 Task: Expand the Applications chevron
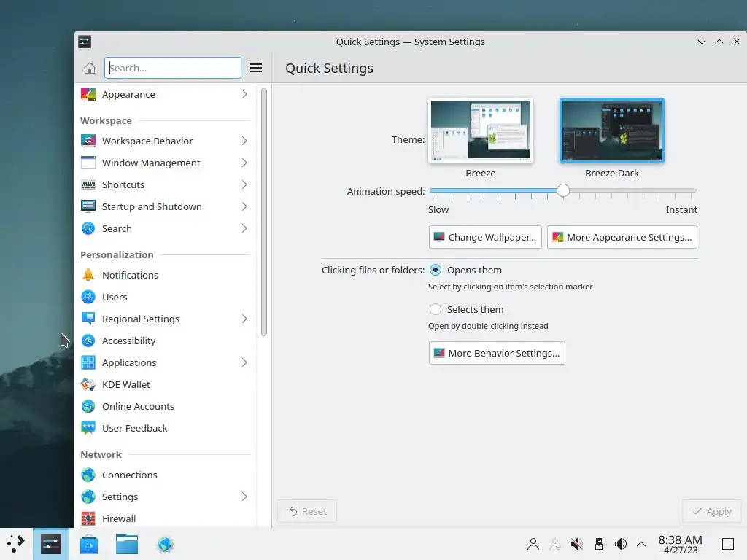(244, 363)
